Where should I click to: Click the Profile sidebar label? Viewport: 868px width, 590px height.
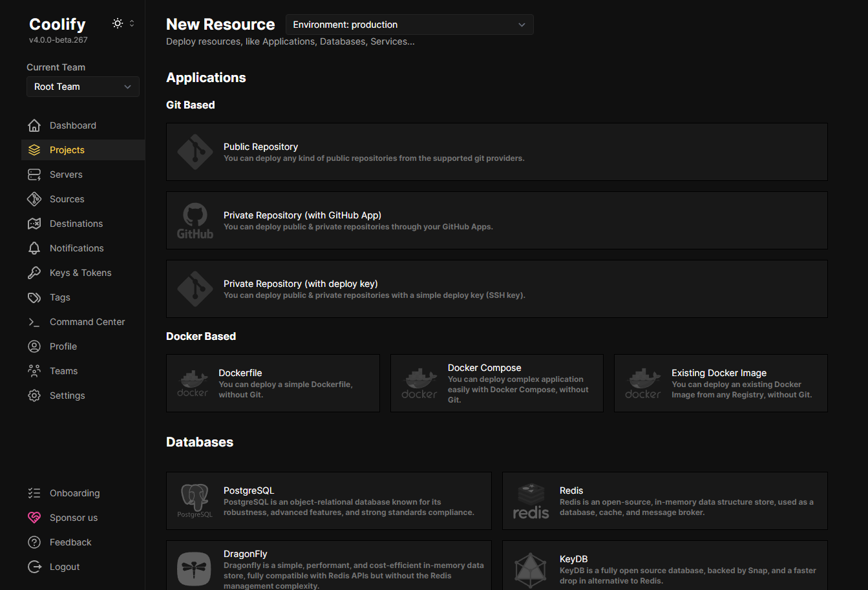[63, 346]
